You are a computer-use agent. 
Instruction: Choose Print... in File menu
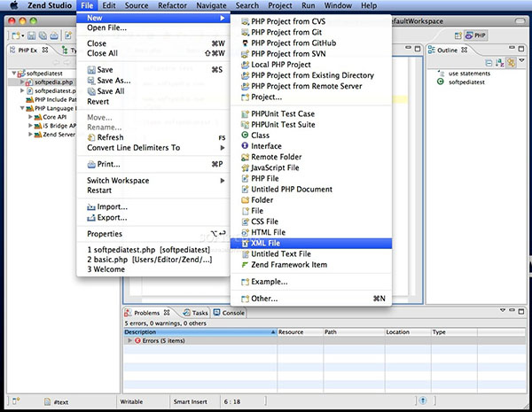tap(153, 164)
